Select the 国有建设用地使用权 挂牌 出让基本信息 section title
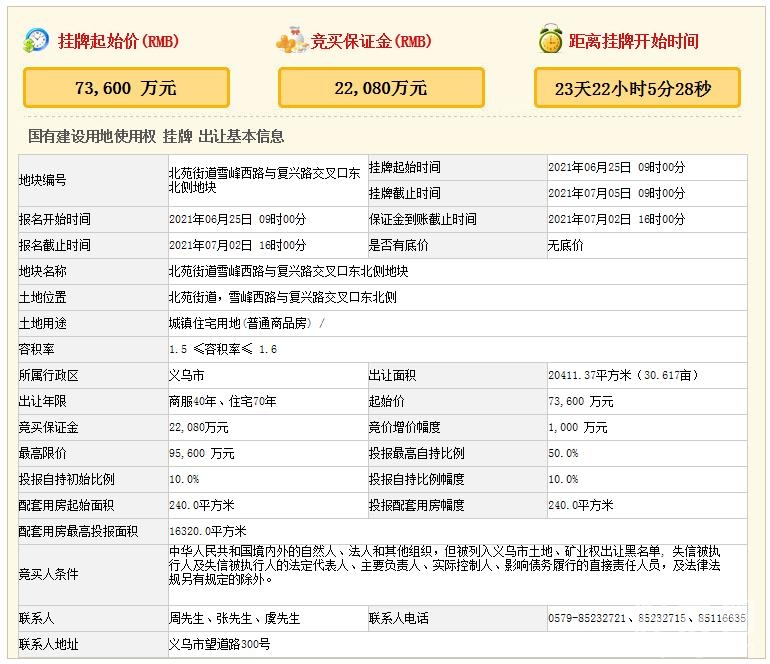This screenshot has height=664, width=770. pos(156,136)
